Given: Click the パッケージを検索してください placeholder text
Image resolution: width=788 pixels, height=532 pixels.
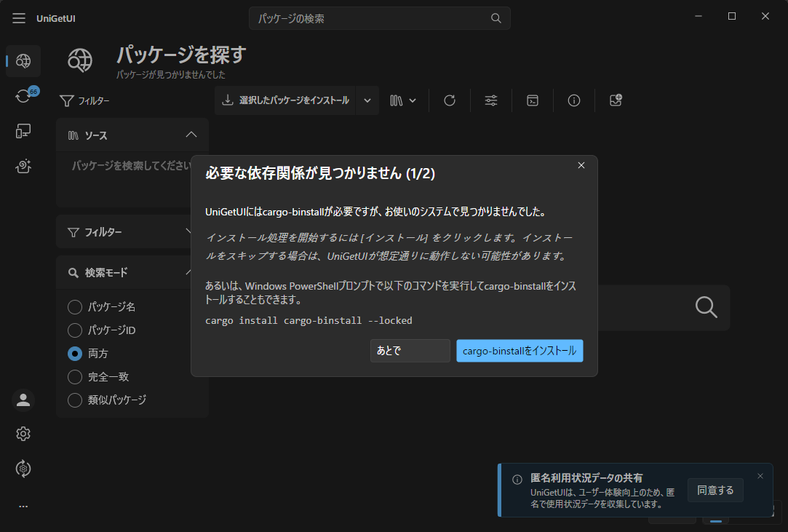Looking at the screenshot, I should coord(132,165).
